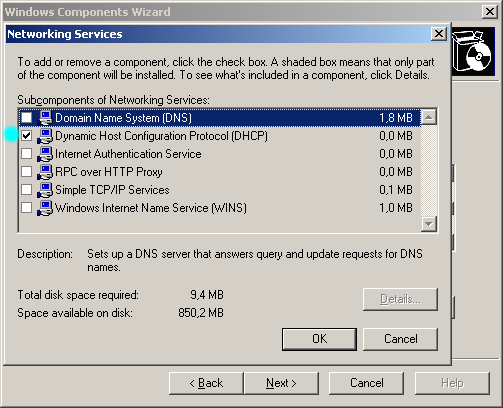Cancel the Networking Services dialog
Viewport: 503px width, 408px height.
coord(400,339)
